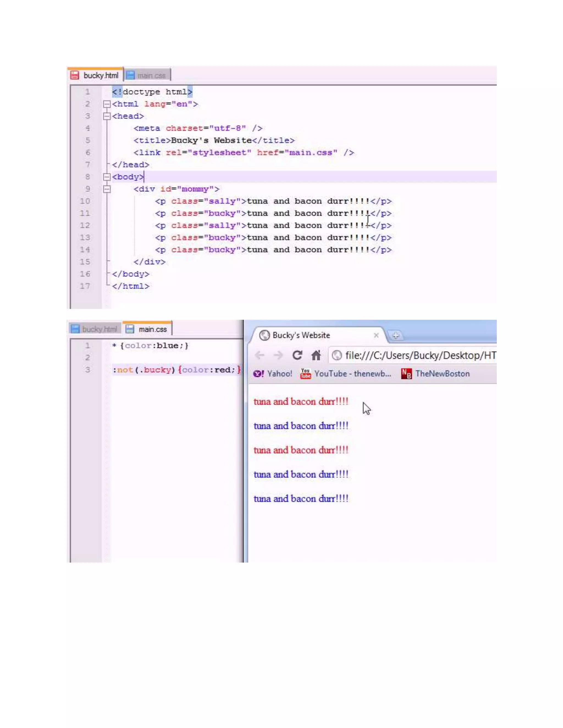Image resolution: width=563 pixels, height=728 pixels.
Task: Open the YouTube - thenewb... bookmark
Action: coord(346,374)
